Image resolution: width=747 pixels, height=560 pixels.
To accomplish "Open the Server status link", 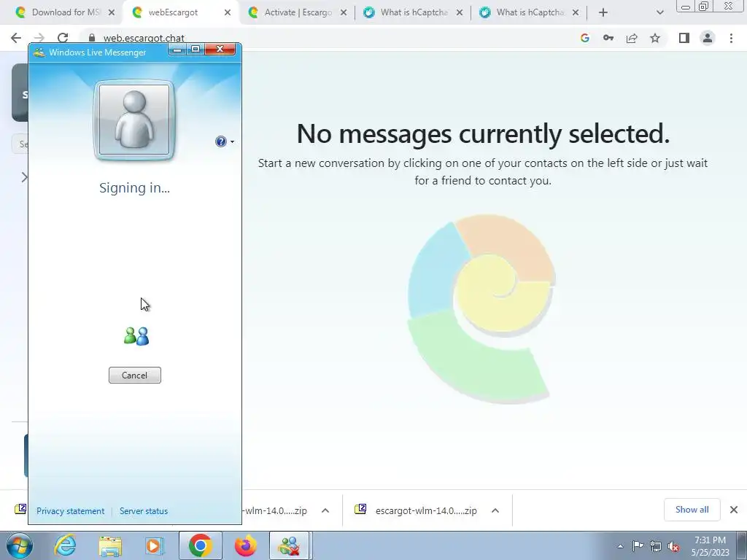I will click(x=144, y=511).
